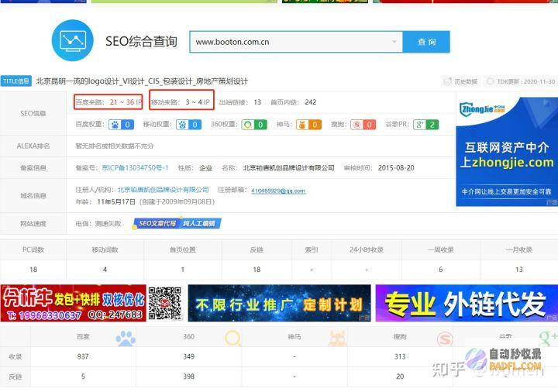Click 反链 value 18 in keyword table
Screen dimensions: 558x392
pos(257,270)
